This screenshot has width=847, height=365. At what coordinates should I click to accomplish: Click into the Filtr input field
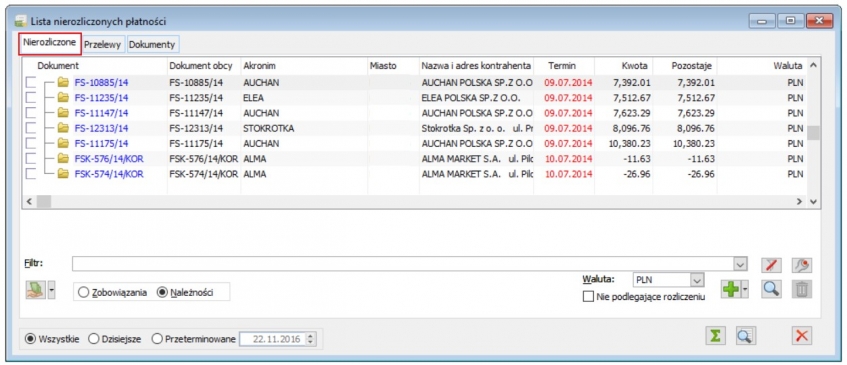(402, 264)
